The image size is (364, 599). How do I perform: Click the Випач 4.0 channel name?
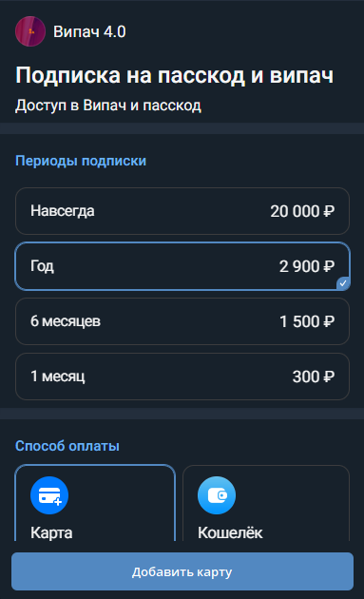point(89,31)
